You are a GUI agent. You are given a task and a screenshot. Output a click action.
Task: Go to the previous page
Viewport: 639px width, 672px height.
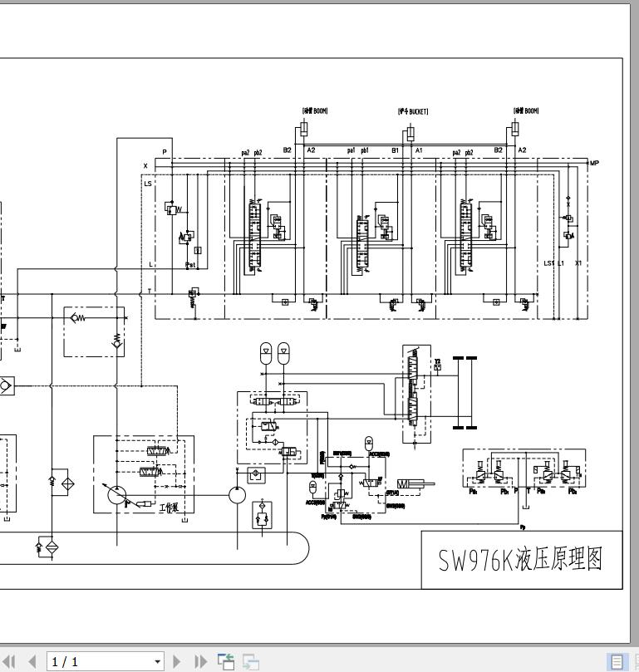(32, 661)
